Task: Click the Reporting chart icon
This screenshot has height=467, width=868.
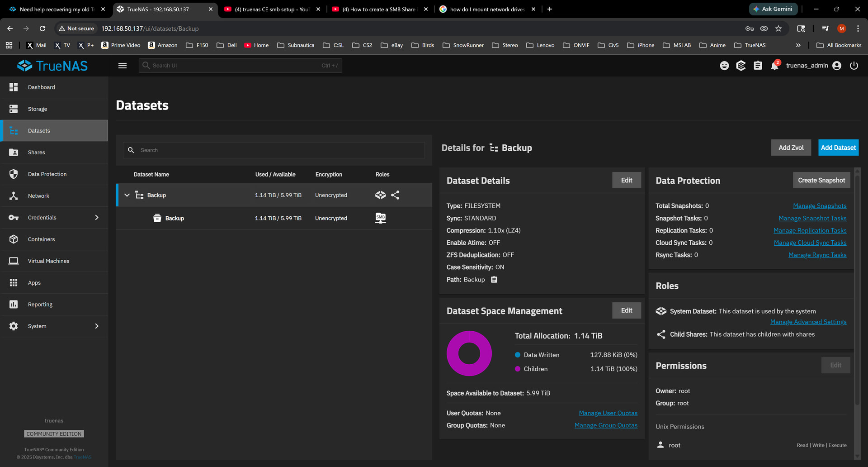Action: tap(14, 305)
